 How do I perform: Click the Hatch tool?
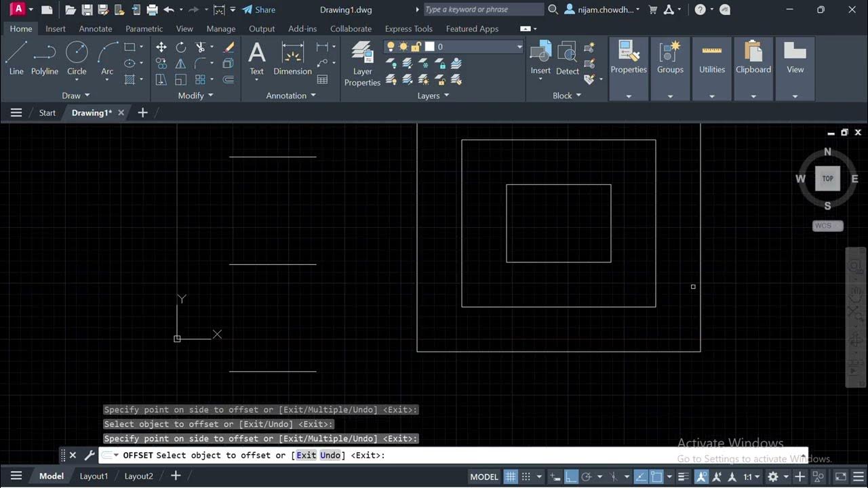pos(130,79)
